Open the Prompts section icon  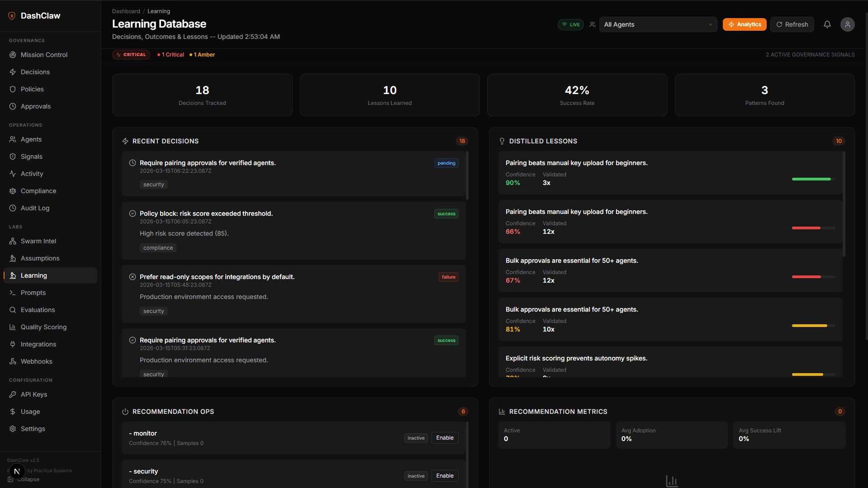[13, 293]
